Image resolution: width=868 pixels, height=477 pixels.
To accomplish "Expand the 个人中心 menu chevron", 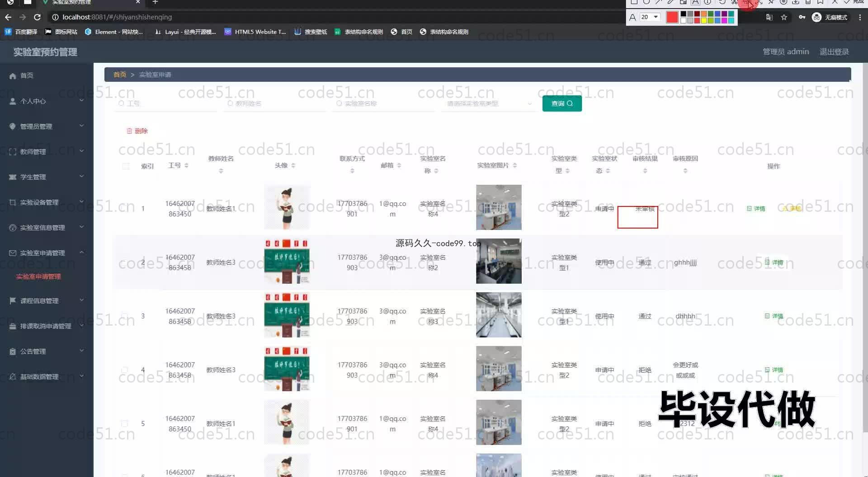I will 82,100.
